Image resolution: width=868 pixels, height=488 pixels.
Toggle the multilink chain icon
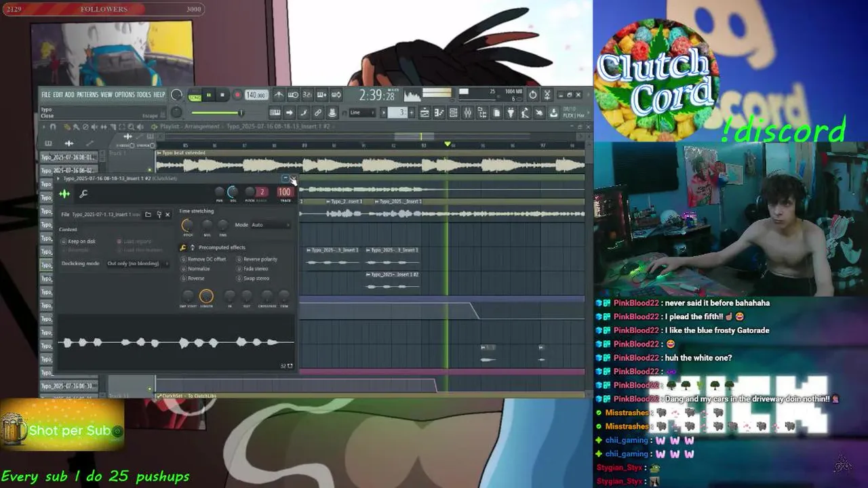click(317, 112)
